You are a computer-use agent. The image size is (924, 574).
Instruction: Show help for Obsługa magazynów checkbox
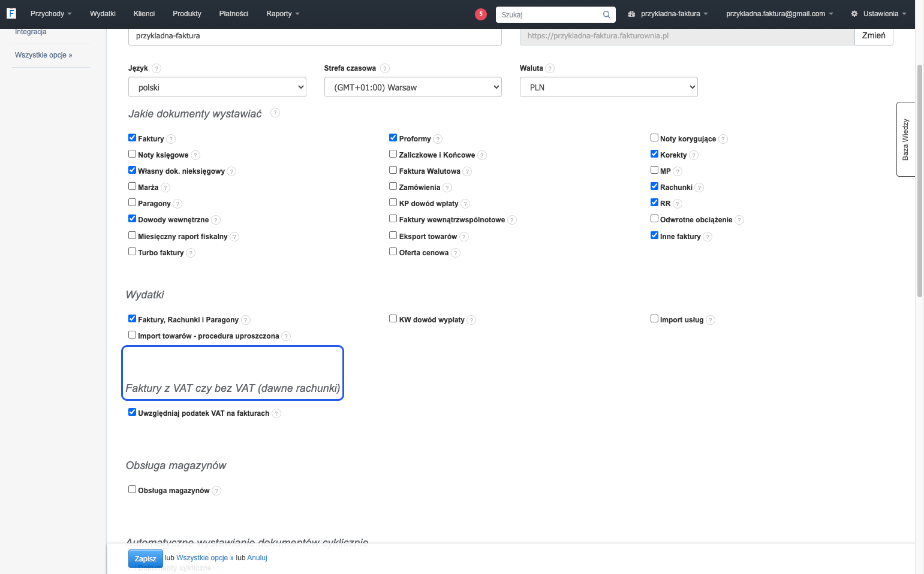pos(216,491)
